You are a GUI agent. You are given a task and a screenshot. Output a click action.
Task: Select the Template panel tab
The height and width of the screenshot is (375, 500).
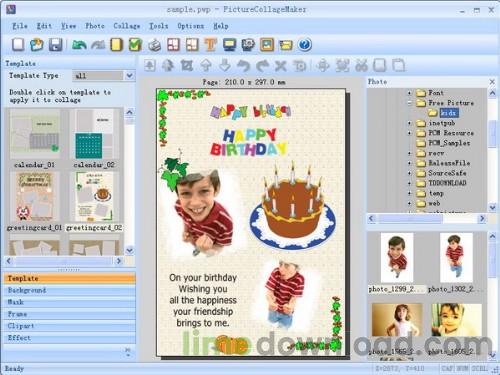coord(70,278)
